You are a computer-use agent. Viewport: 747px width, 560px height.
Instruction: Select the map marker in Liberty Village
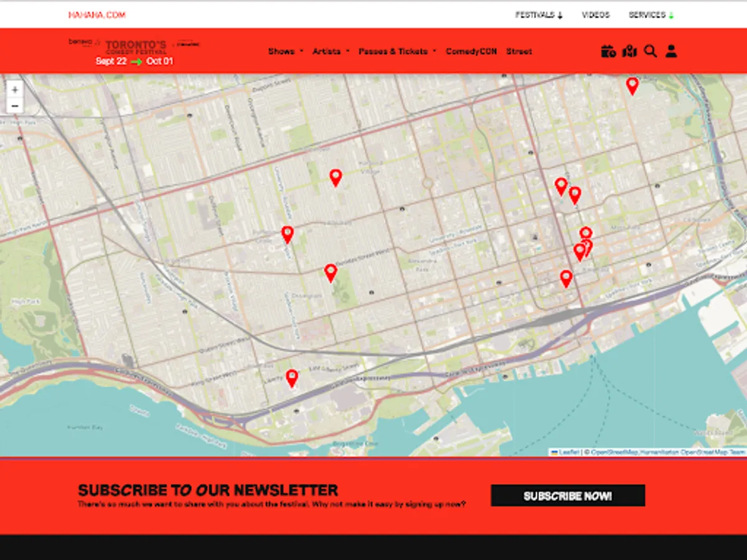[x=291, y=378]
